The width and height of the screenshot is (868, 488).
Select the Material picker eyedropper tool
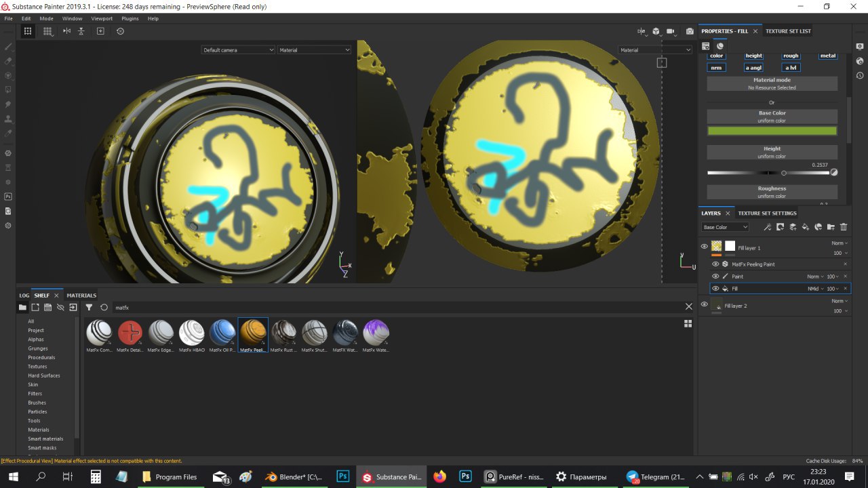8,132
